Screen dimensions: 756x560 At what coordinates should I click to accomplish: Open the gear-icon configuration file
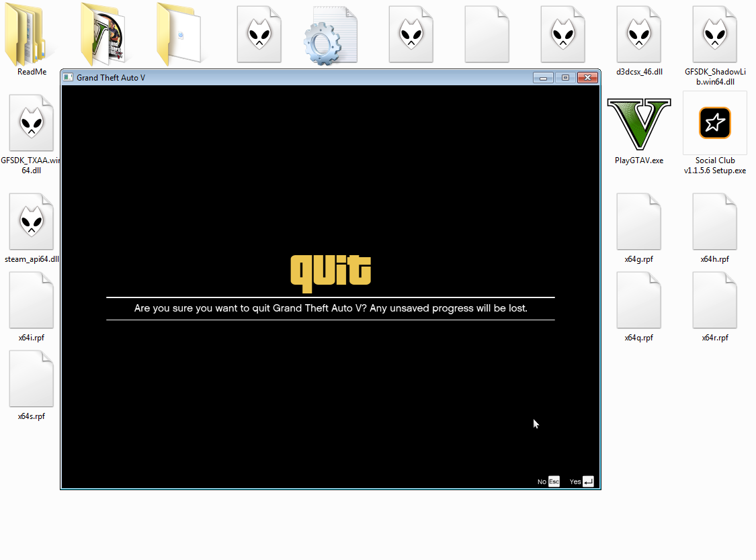pyautogui.click(x=329, y=34)
